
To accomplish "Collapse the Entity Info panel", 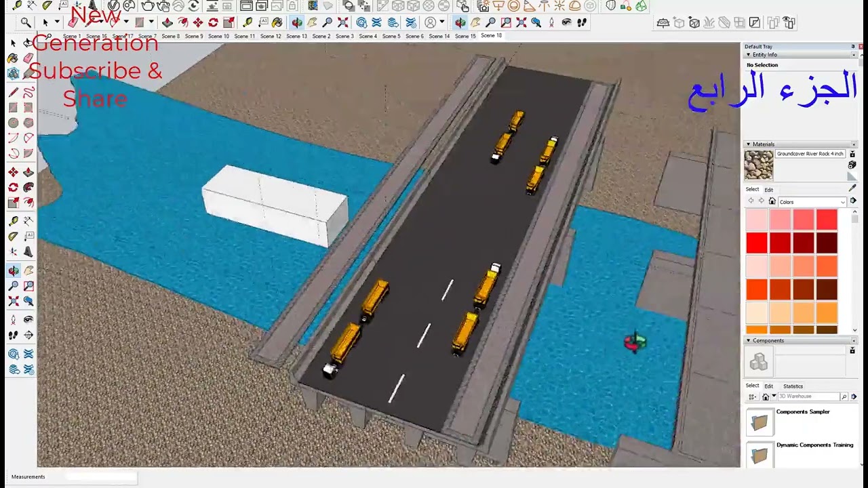I will [748, 55].
